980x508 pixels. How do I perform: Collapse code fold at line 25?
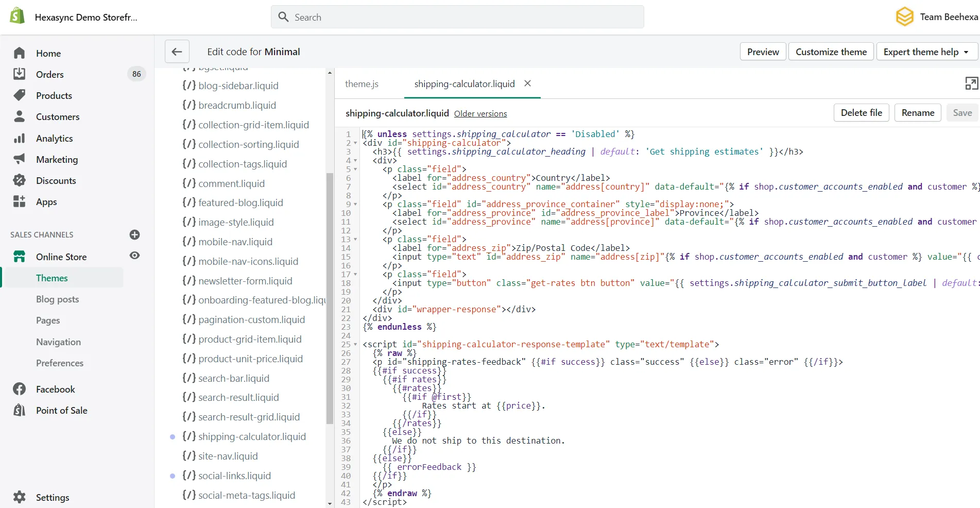[355, 344]
